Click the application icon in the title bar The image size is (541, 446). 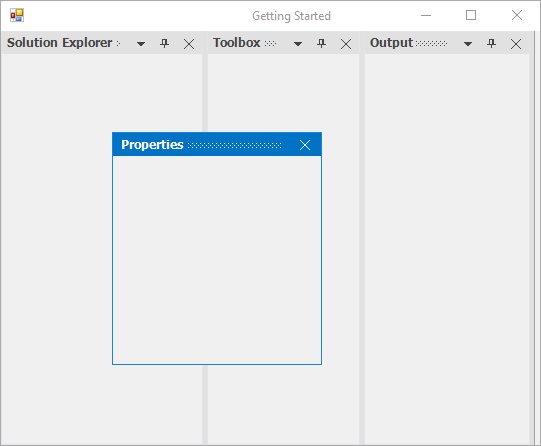point(17,15)
